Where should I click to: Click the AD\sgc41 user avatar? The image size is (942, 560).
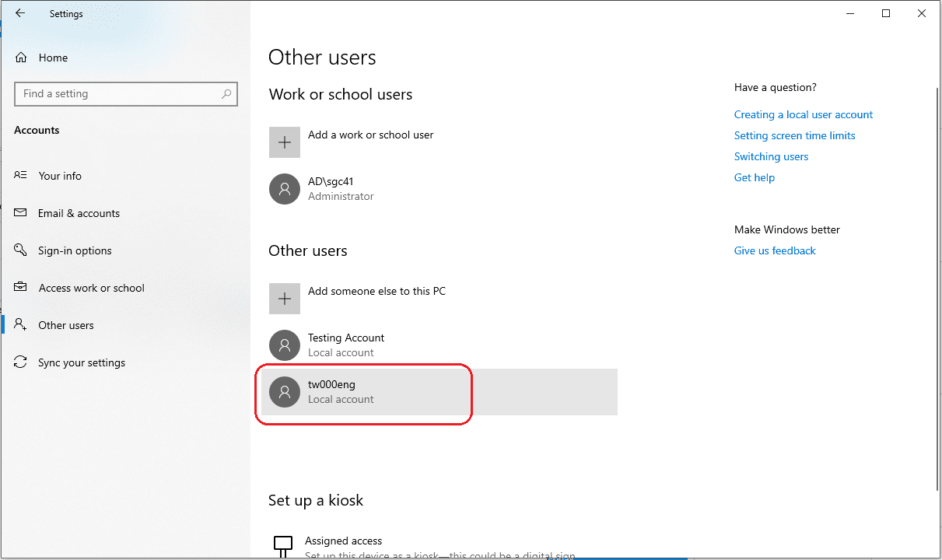285,189
